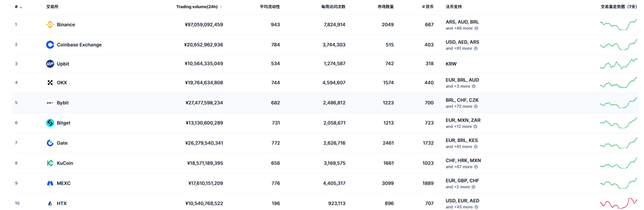
Task: Expand KuCoin's "and +67 more" currencies
Action: coord(459,167)
